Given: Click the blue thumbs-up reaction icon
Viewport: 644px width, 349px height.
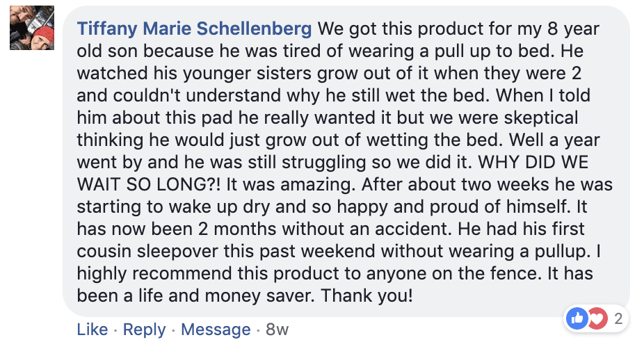Looking at the screenshot, I should 577,319.
